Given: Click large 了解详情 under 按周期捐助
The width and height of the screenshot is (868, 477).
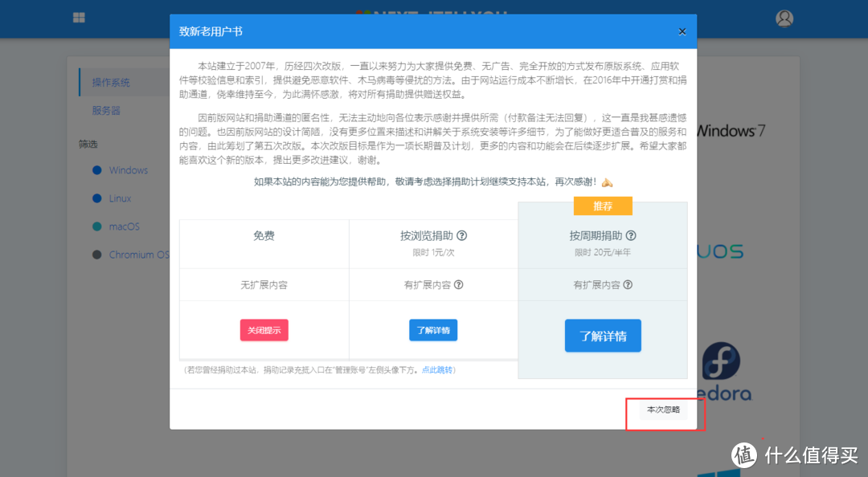Looking at the screenshot, I should click(603, 336).
